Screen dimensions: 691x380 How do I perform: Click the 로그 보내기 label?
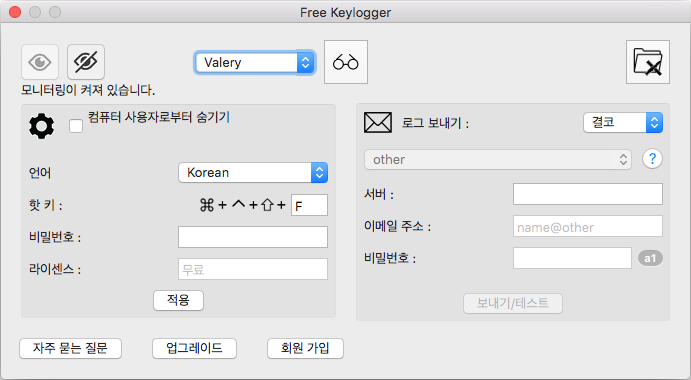tap(435, 123)
